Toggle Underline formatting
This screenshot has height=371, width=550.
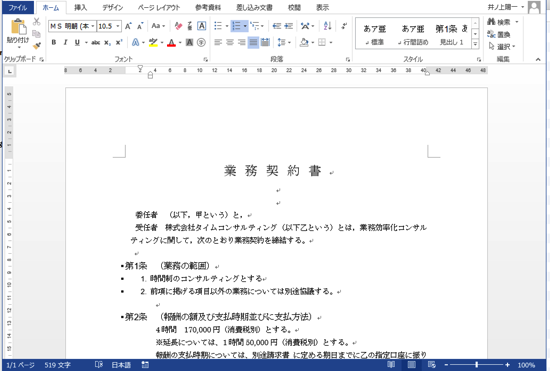tap(77, 42)
